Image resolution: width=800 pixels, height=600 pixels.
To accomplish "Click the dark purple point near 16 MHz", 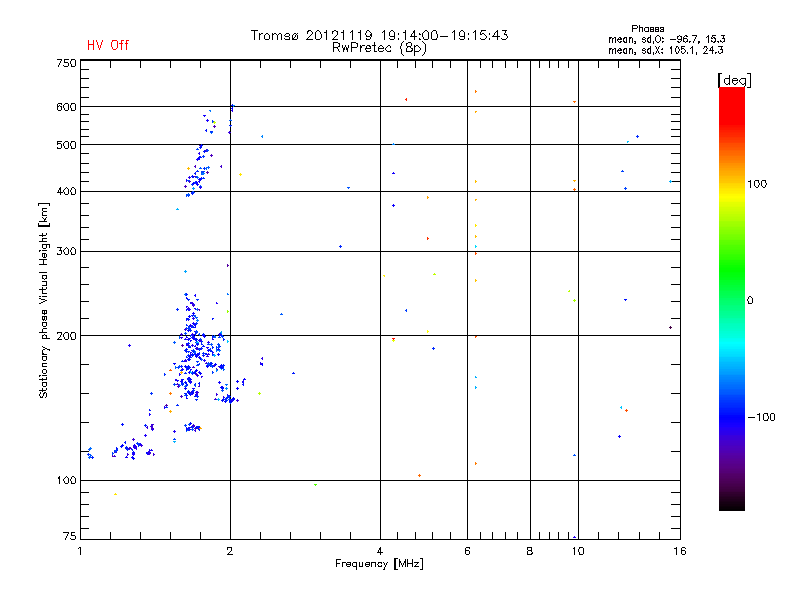I will click(670, 328).
